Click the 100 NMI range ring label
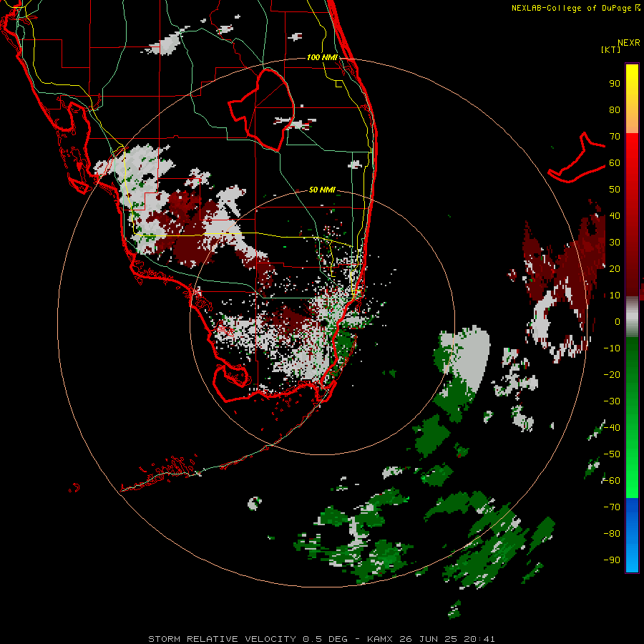The width and height of the screenshot is (644, 644). click(x=322, y=57)
